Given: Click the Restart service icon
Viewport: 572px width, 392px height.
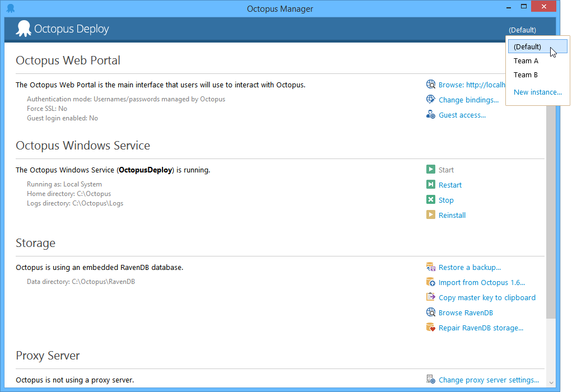Looking at the screenshot, I should click(431, 184).
